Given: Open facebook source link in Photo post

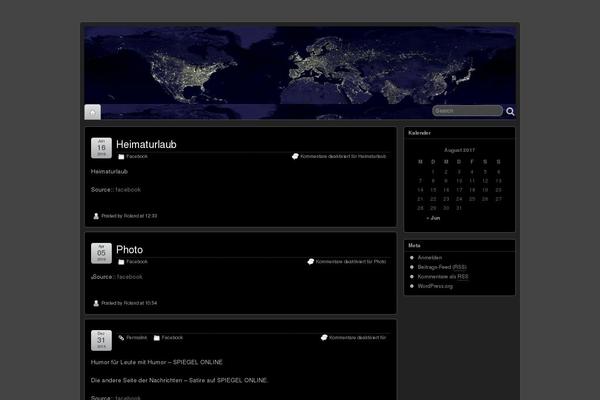Looking at the screenshot, I should click(x=130, y=277).
